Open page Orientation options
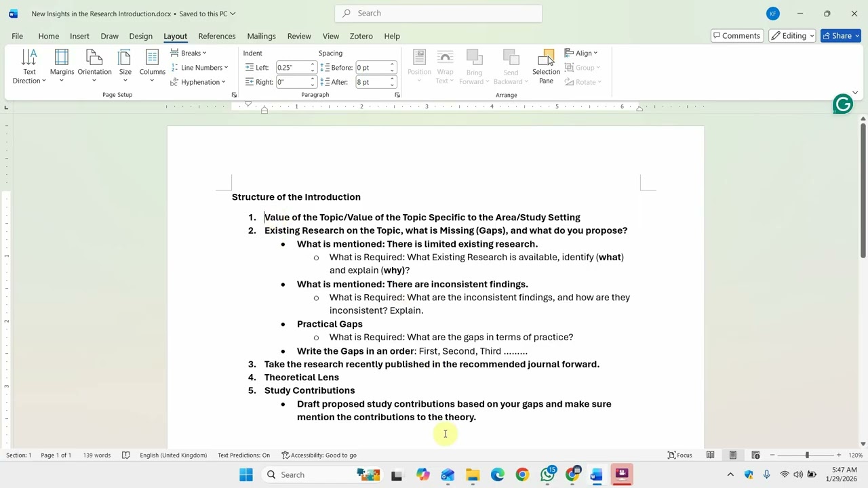Screen dimensions: 868x488 click(94, 67)
